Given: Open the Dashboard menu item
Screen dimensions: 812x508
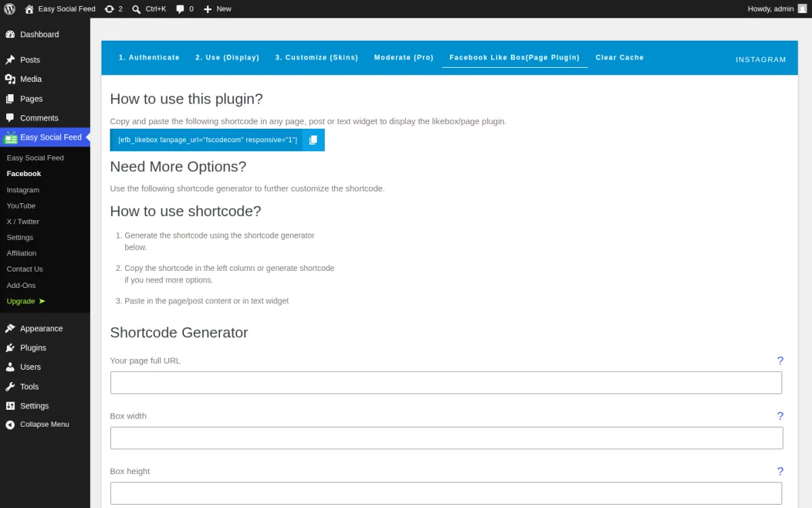Looking at the screenshot, I should pos(39,35).
